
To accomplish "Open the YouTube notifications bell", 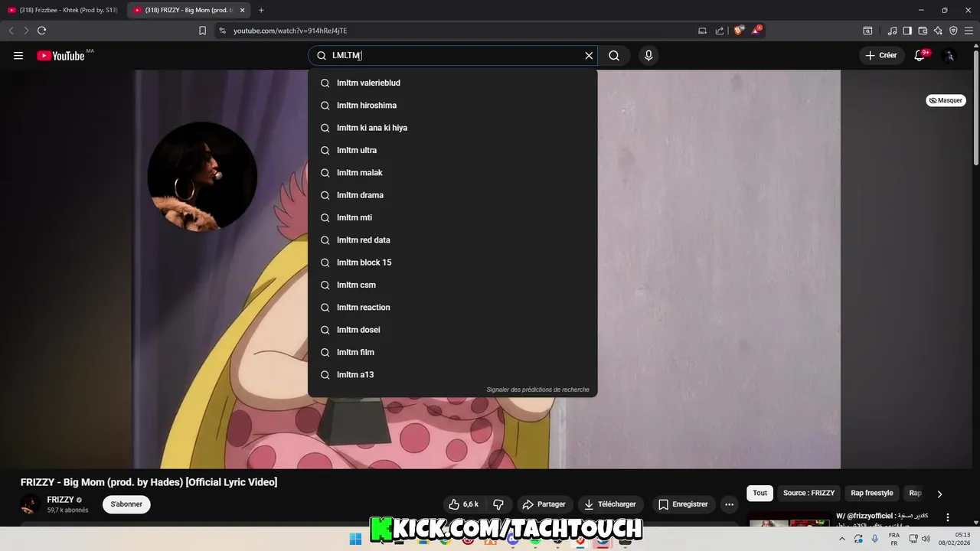I will click(x=920, y=56).
